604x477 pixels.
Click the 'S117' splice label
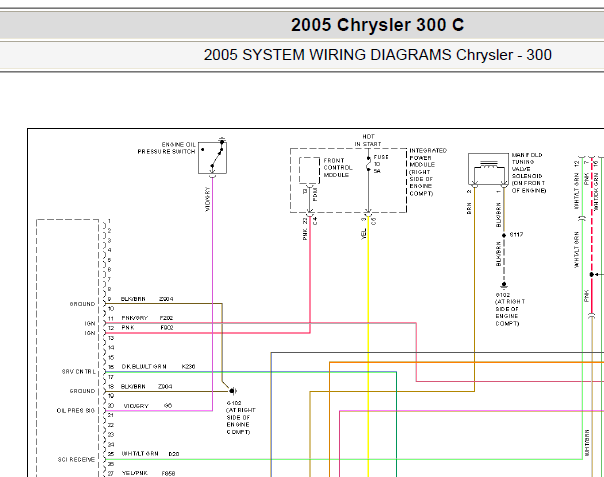(x=516, y=234)
